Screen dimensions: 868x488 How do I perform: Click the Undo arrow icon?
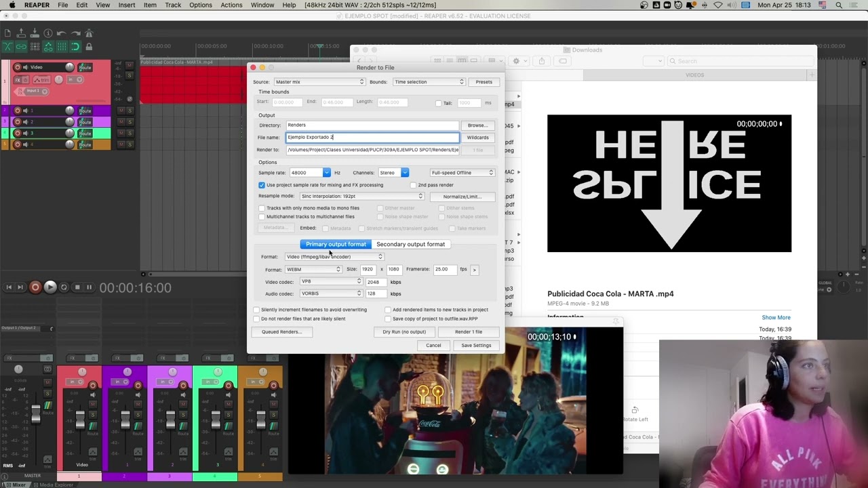[61, 33]
